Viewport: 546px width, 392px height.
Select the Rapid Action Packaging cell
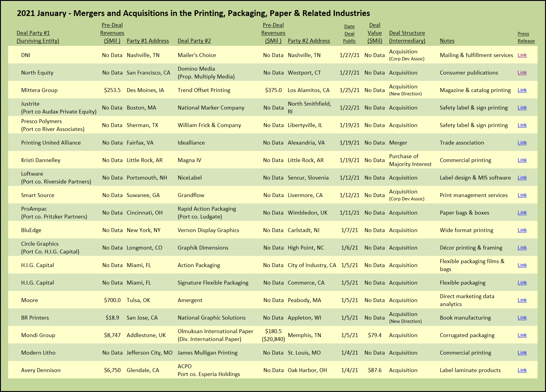tap(207, 213)
